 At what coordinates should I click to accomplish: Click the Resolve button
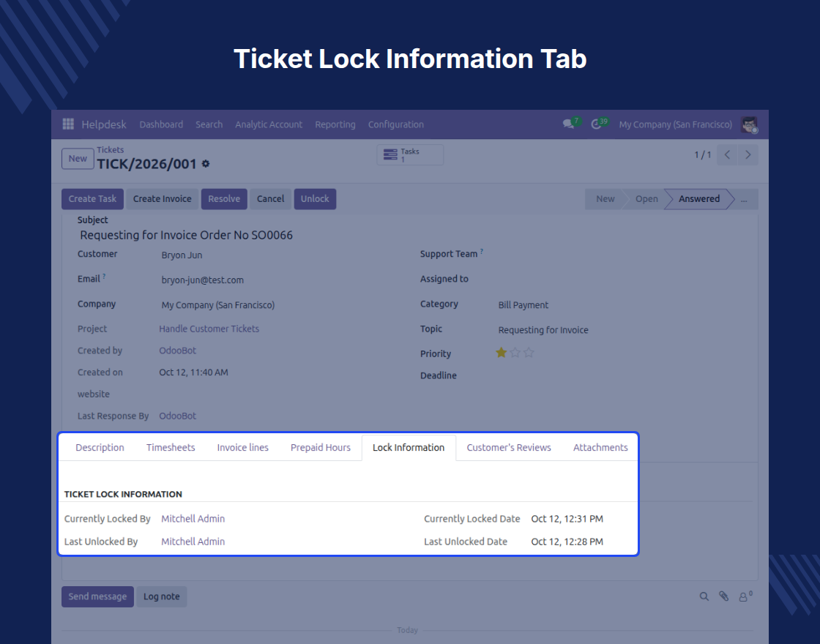tap(224, 199)
